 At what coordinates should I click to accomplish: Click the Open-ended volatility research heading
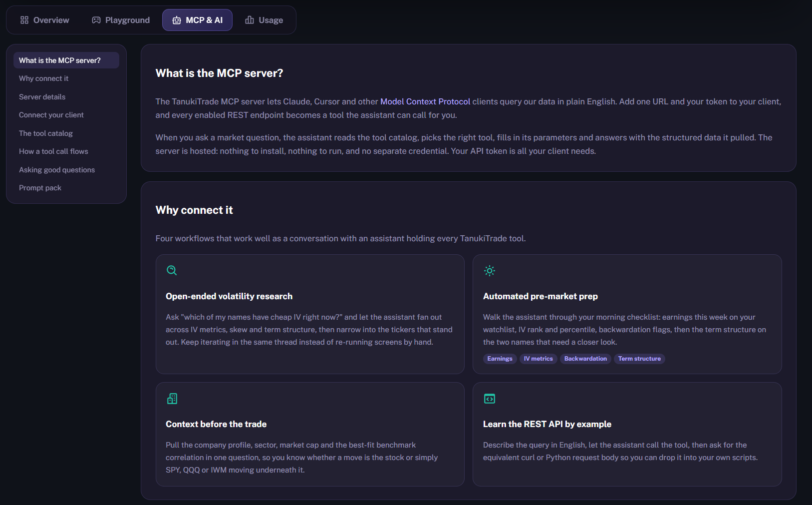(229, 296)
